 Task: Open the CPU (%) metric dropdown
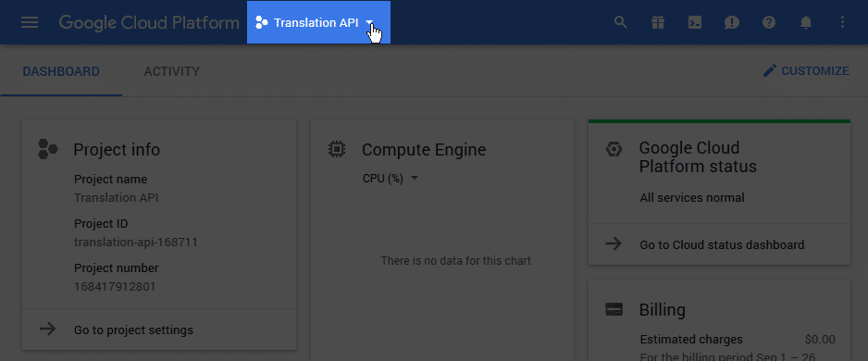tap(390, 179)
